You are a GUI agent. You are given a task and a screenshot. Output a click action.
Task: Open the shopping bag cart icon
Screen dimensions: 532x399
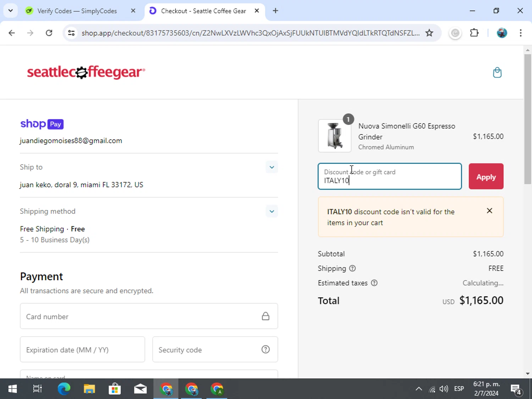[497, 72]
